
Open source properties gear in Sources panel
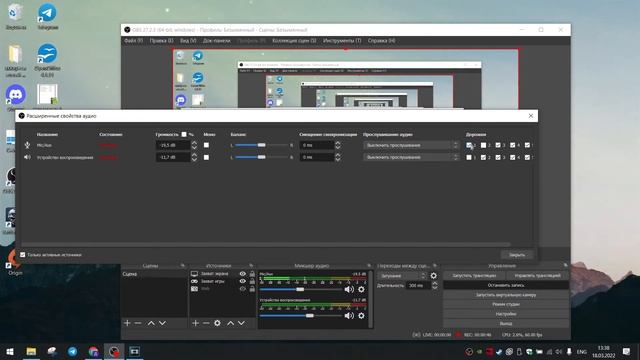[217, 323]
